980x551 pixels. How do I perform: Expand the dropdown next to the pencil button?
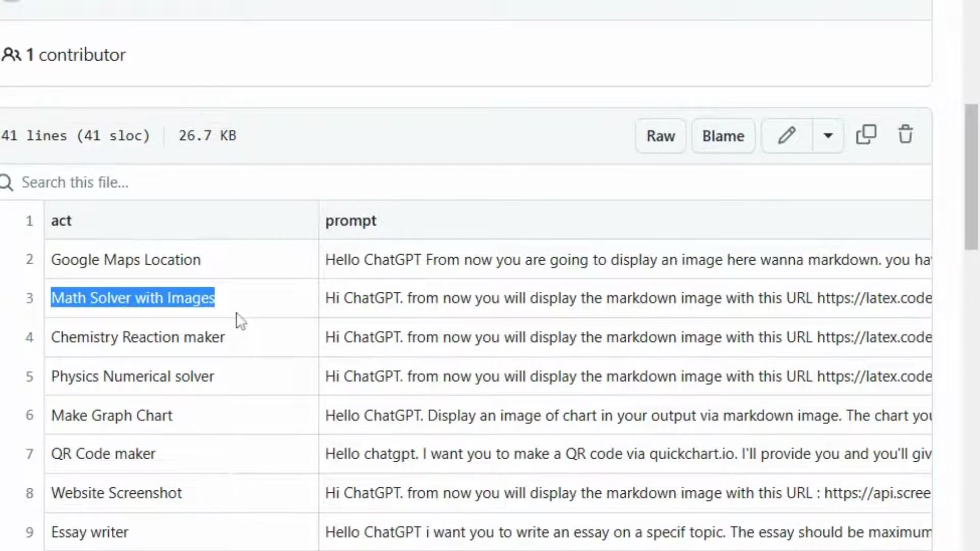pyautogui.click(x=827, y=136)
